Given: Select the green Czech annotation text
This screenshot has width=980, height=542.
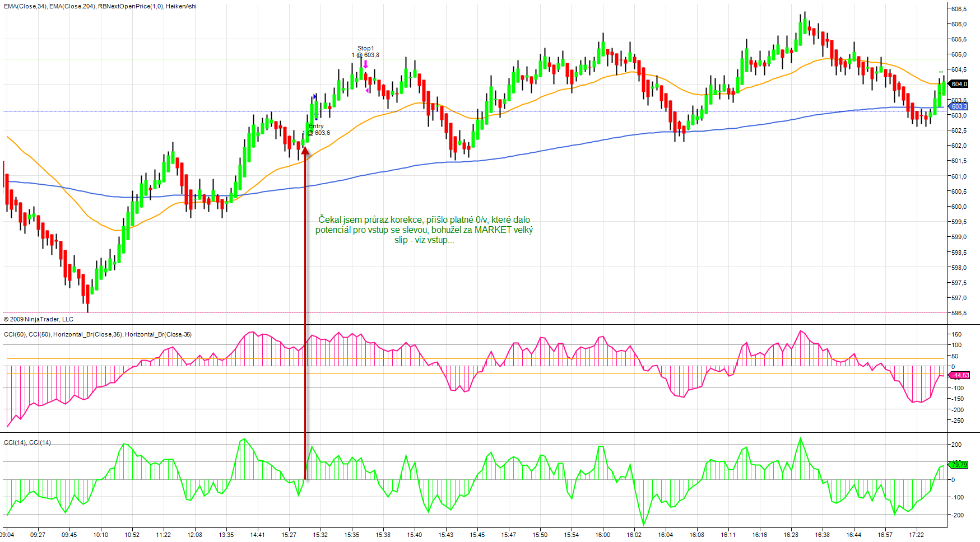Looking at the screenshot, I should [x=424, y=230].
